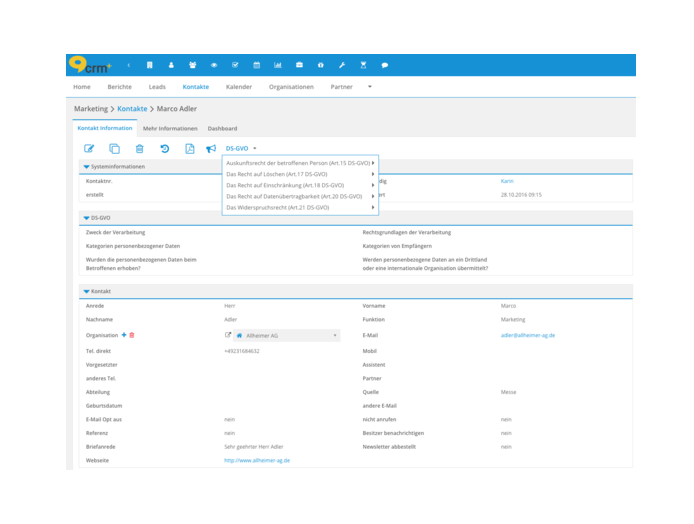Go to the Home menu item
The width and height of the screenshot is (694, 524).
pyautogui.click(x=82, y=87)
